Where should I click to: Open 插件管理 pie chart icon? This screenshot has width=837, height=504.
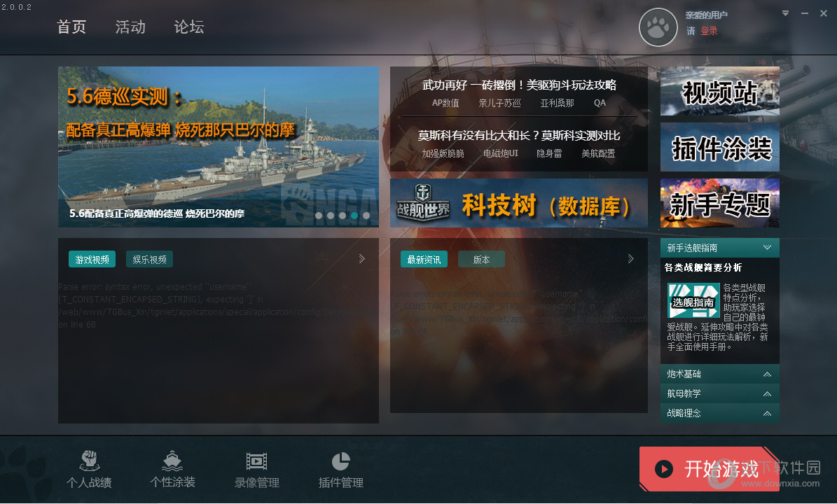click(340, 461)
